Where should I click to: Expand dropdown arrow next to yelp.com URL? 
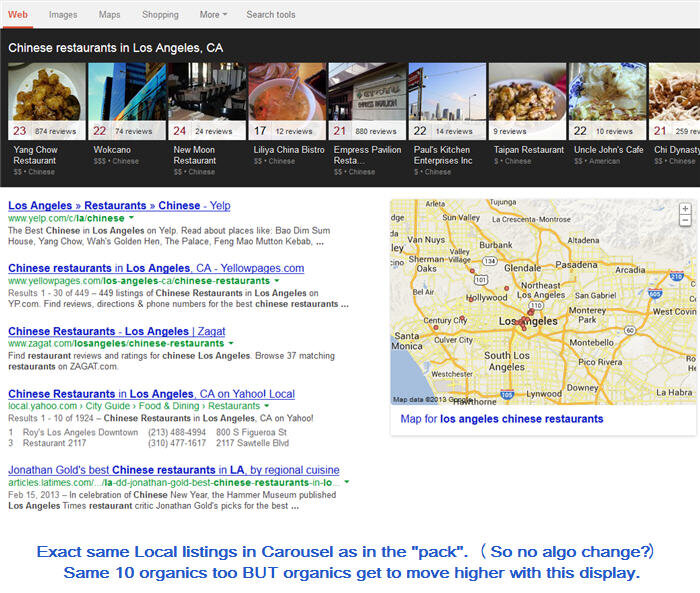point(131,218)
